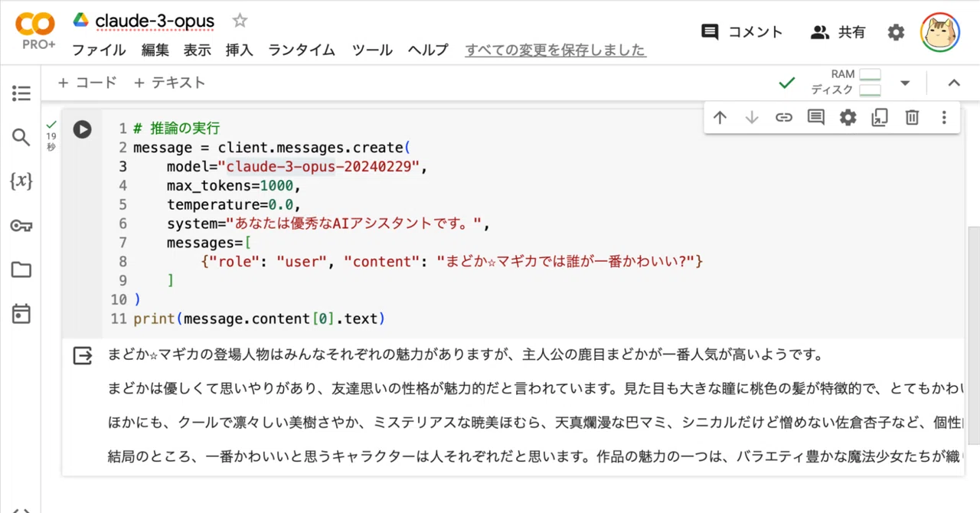Viewport: 980px width, 513px height.
Task: Open the 挿入 menu
Action: [239, 50]
